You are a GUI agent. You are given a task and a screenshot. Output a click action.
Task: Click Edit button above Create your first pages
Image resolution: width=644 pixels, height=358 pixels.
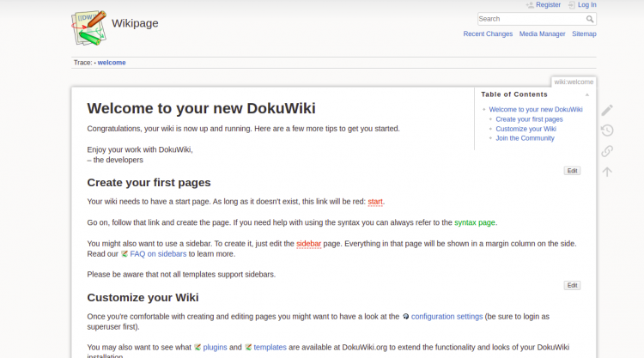(572, 171)
